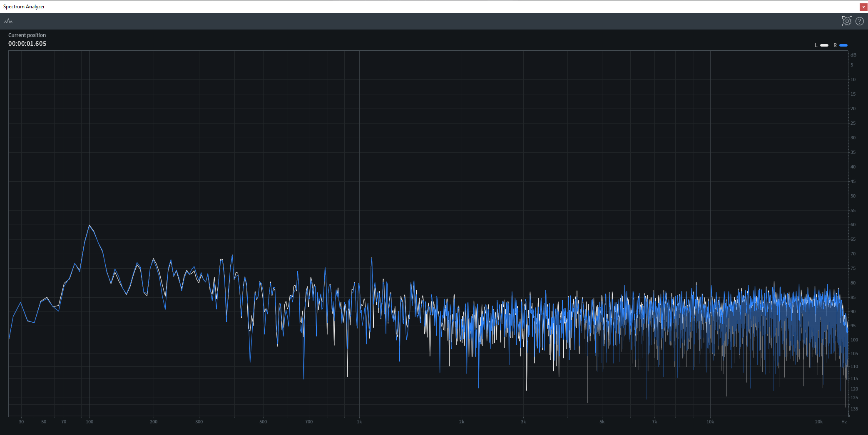Screen dimensions: 868x435
Task: Click the Hz unit label on frequency axis
Action: point(844,422)
